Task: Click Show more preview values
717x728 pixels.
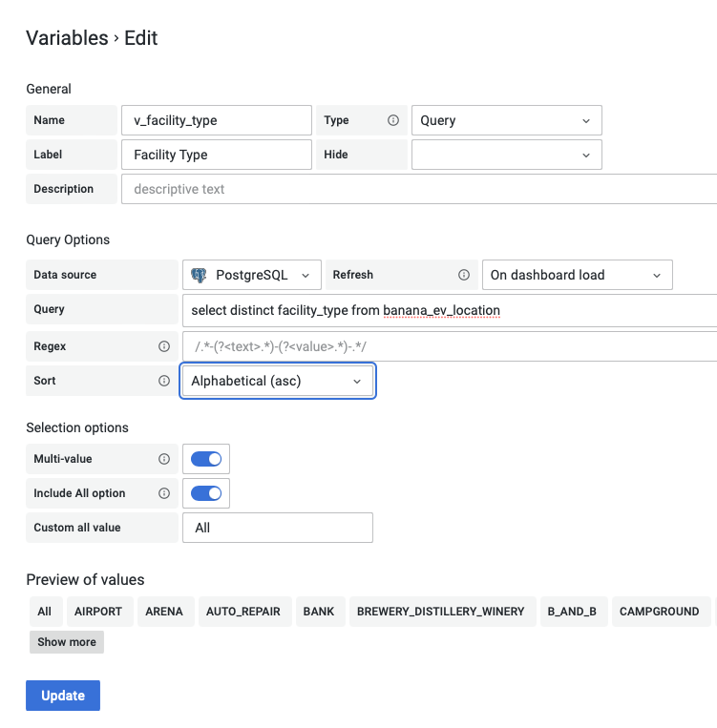Action: [x=67, y=641]
